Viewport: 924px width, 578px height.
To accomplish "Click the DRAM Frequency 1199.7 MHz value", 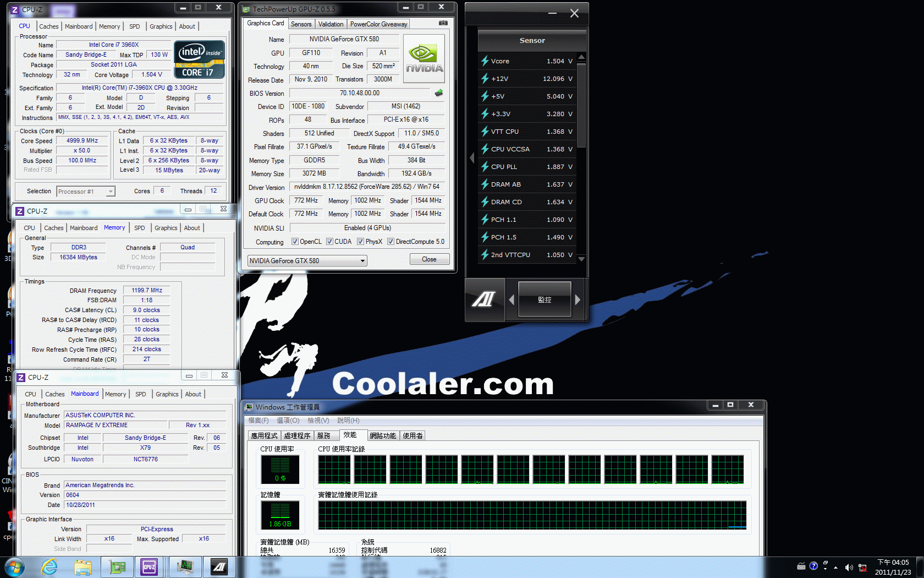I will pyautogui.click(x=147, y=290).
